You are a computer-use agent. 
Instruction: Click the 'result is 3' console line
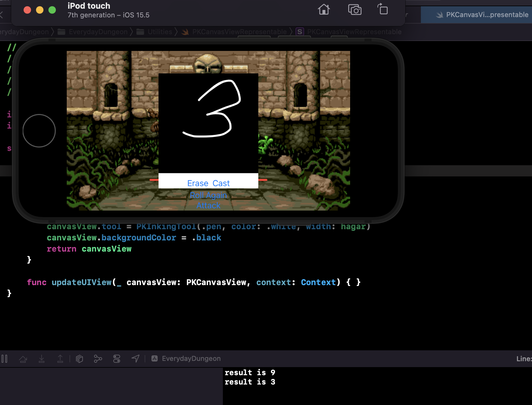tap(250, 382)
